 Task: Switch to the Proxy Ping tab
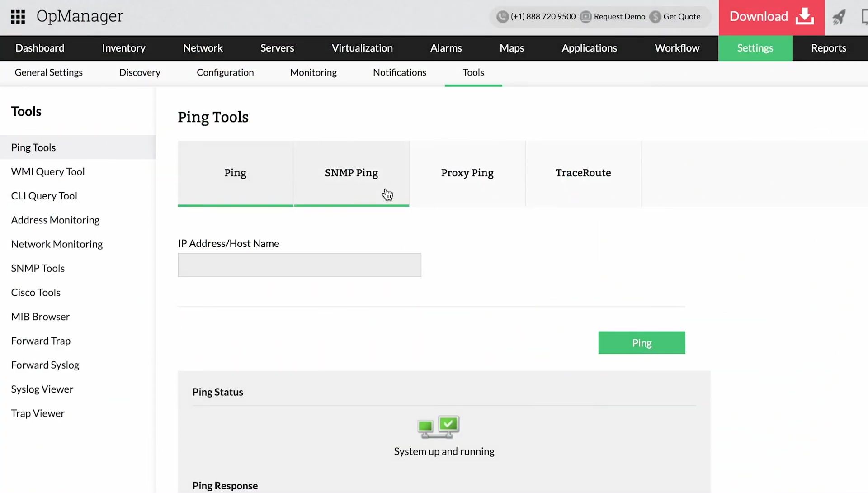(467, 173)
